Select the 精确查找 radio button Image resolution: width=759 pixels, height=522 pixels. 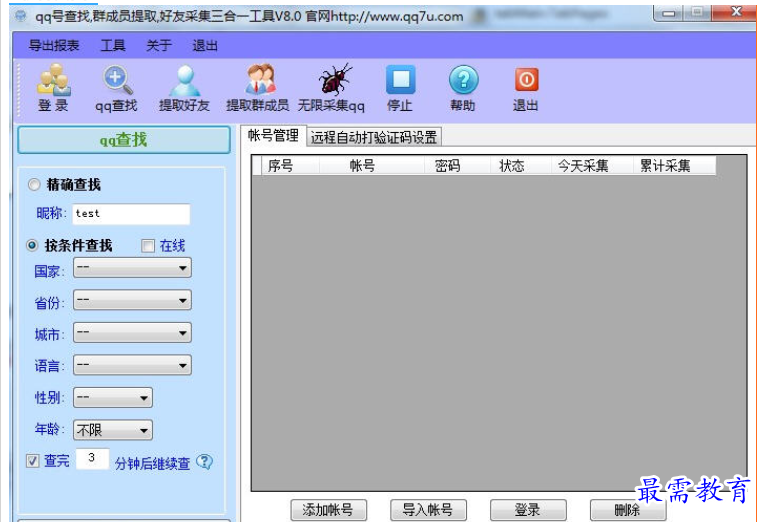(x=33, y=184)
